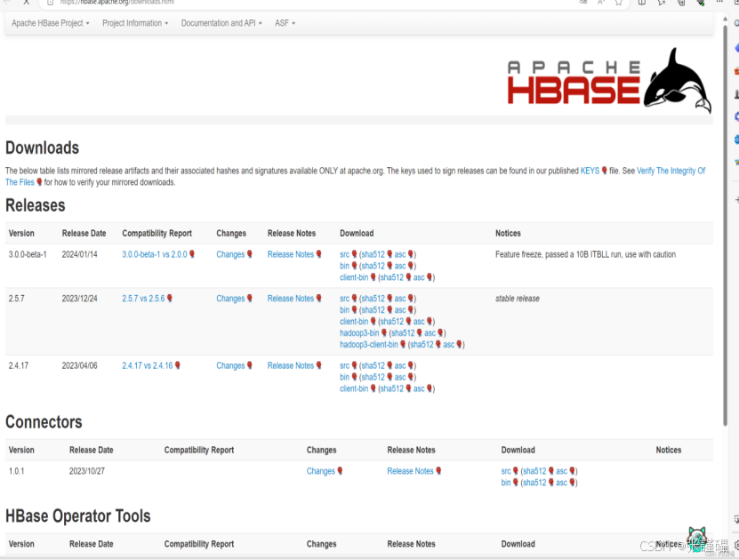This screenshot has height=560, width=739.
Task: Click external-link icon beside Connectors 1.0.1 Changes
Action: click(340, 470)
